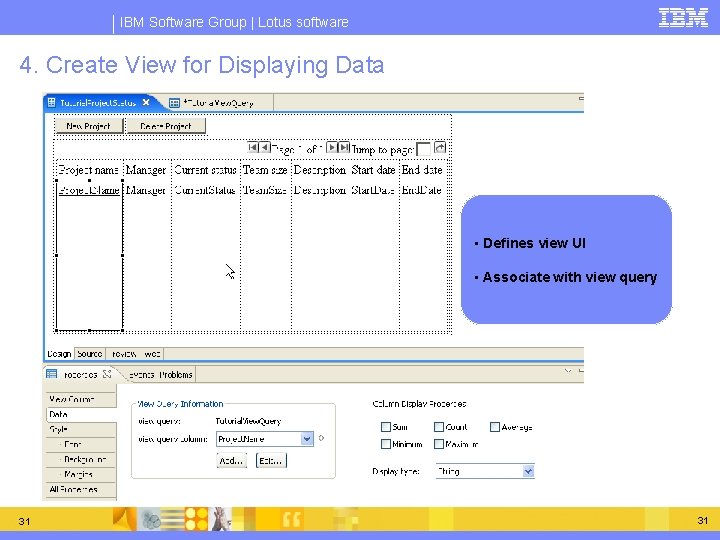Image resolution: width=720 pixels, height=540 pixels.
Task: Select CurrentStatus data cell
Action: click(205, 190)
